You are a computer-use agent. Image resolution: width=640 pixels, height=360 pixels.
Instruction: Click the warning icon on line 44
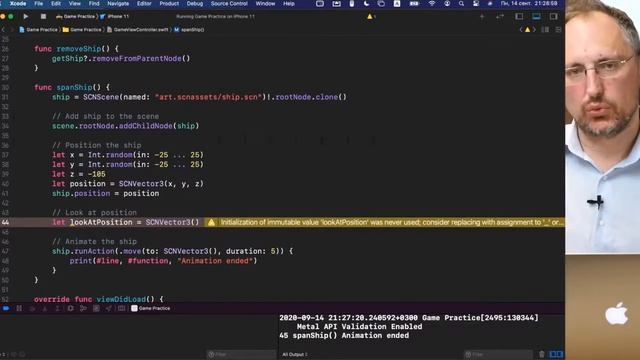211,222
